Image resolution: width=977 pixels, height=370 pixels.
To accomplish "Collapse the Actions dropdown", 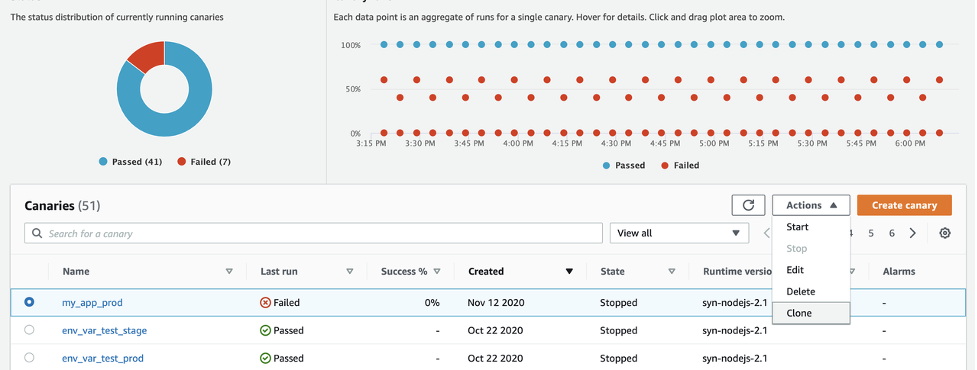I will point(811,206).
